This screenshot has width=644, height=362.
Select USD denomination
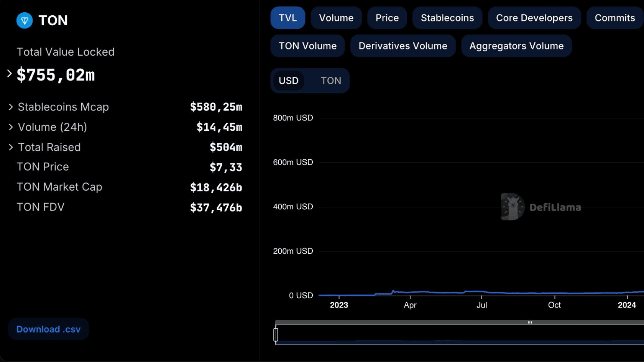pyautogui.click(x=289, y=81)
